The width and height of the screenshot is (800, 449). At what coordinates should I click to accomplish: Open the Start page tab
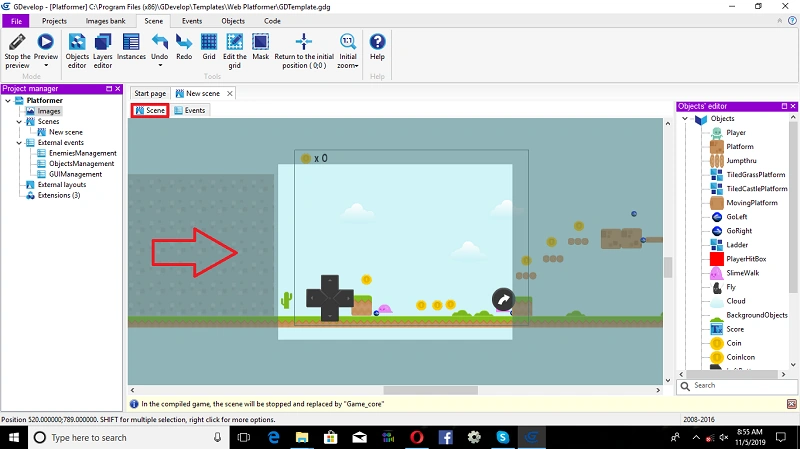[x=150, y=93]
